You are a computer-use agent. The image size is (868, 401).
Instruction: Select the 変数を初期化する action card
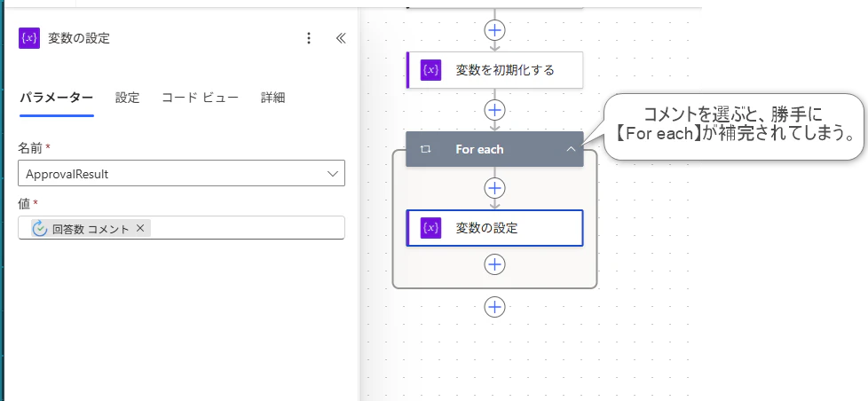click(x=494, y=70)
